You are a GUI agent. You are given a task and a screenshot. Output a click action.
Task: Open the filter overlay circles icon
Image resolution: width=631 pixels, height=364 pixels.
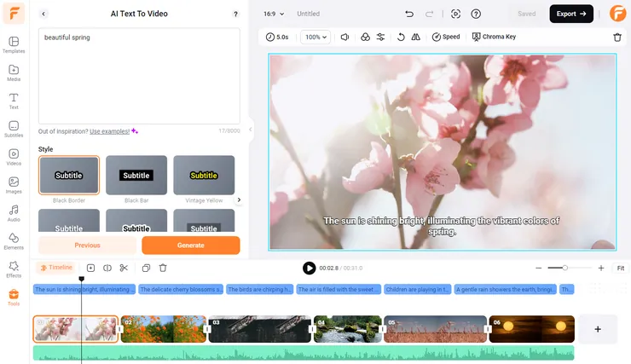(365, 37)
